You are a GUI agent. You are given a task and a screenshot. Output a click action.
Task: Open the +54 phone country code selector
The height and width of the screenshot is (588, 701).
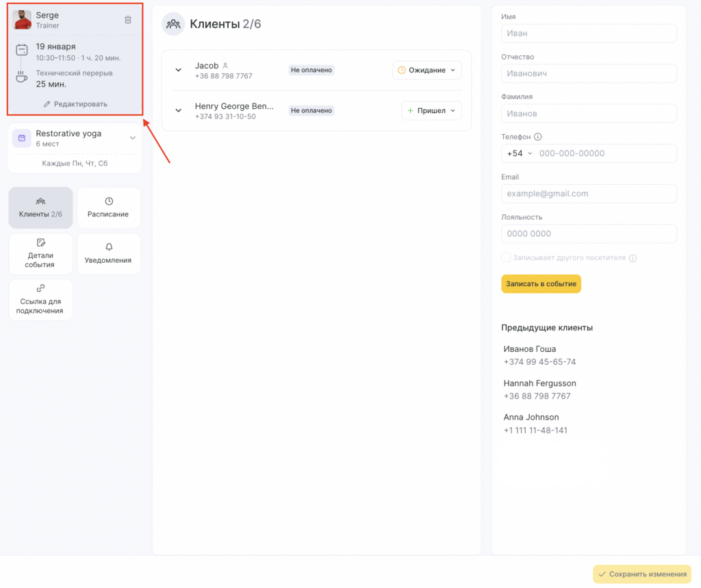pos(519,153)
